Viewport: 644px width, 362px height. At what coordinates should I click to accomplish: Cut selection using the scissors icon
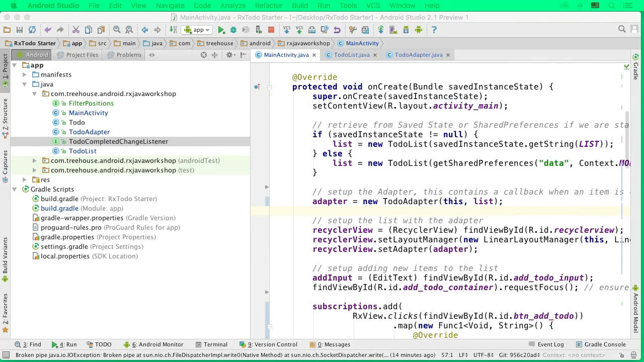click(x=76, y=30)
